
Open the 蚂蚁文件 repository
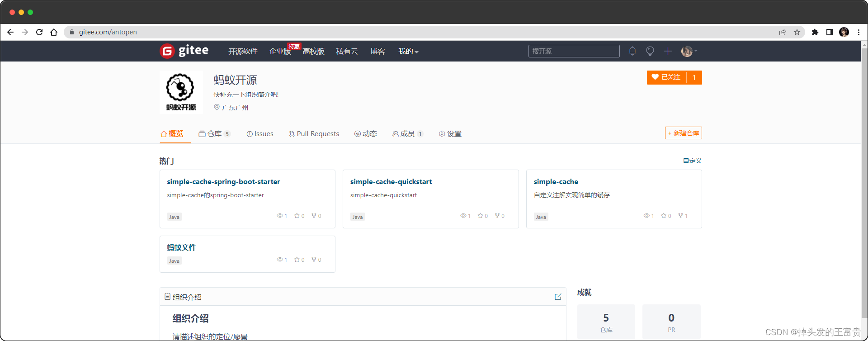(x=181, y=247)
